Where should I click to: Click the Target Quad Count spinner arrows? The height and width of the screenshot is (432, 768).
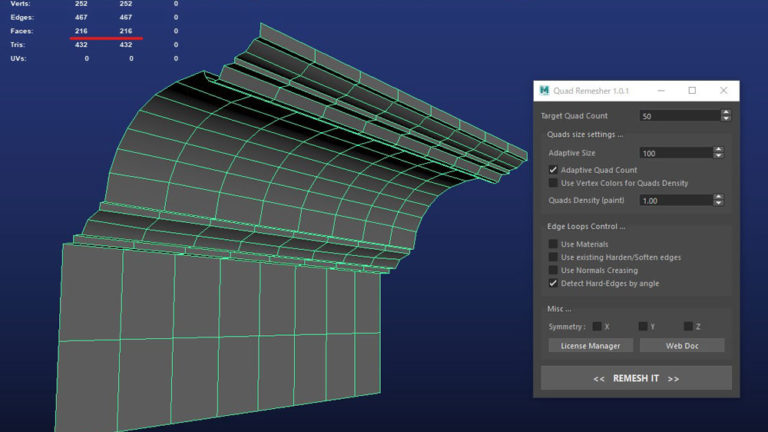click(x=726, y=116)
